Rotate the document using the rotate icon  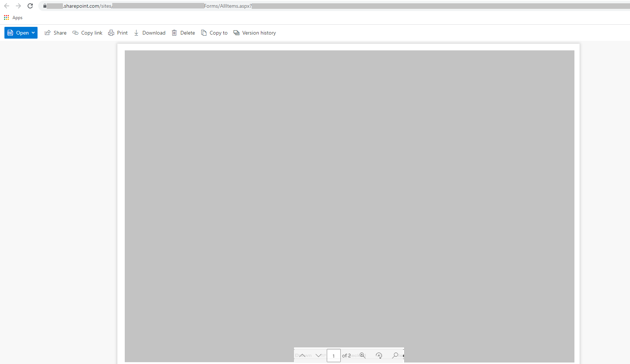[x=379, y=355]
